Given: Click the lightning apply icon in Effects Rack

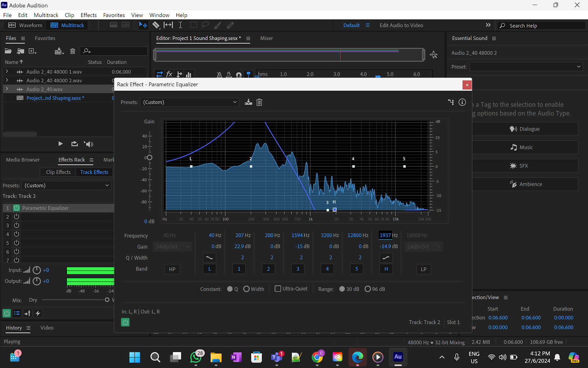Looking at the screenshot, I should pos(38,313).
